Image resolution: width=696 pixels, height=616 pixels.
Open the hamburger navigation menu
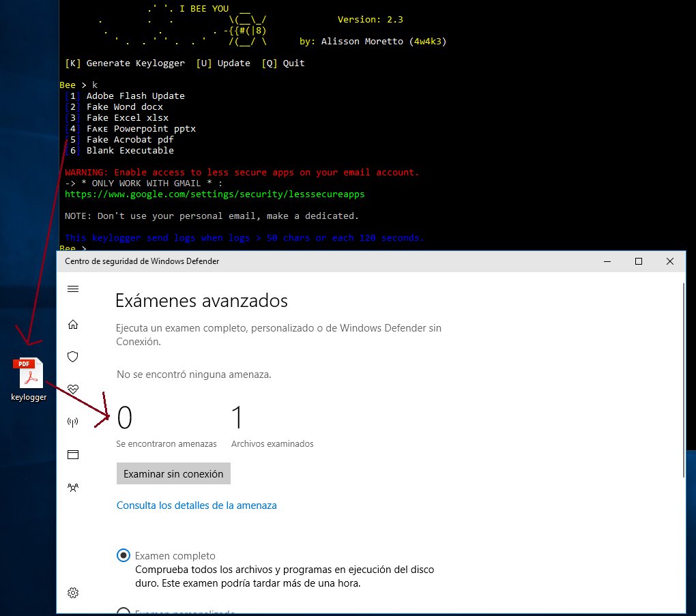(x=73, y=289)
